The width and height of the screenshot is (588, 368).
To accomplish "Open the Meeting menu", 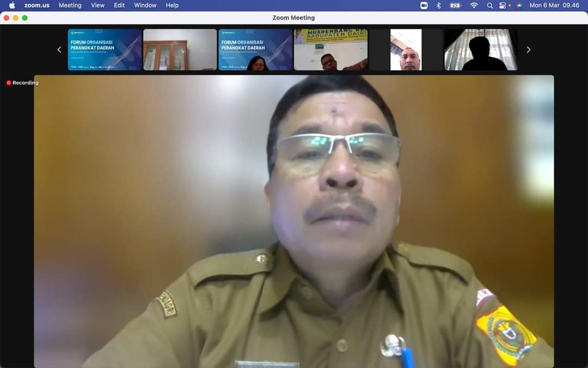I will (x=70, y=5).
